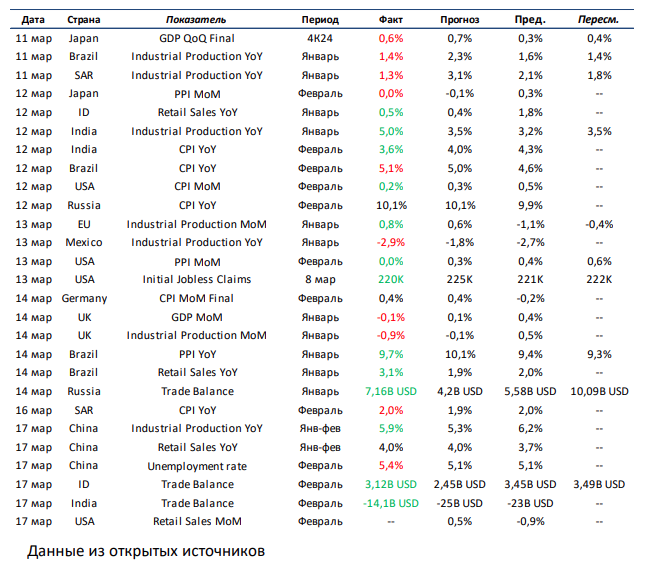Click the "Дата" column header
This screenshot has height=572, width=647.
pyautogui.click(x=33, y=19)
